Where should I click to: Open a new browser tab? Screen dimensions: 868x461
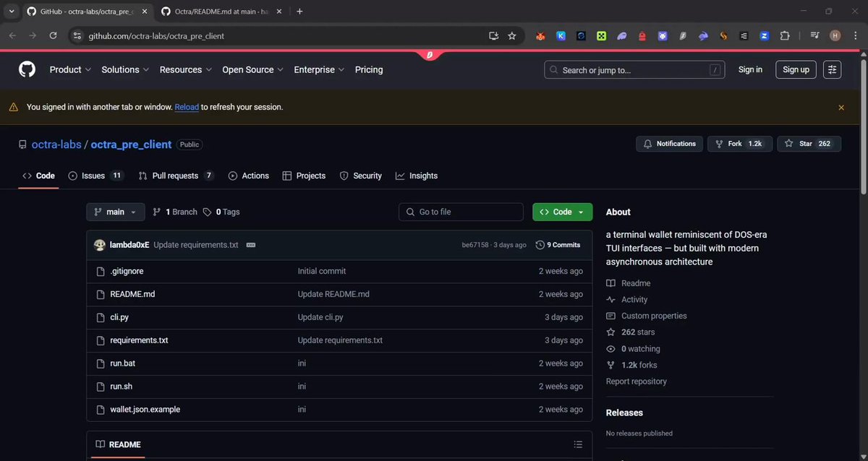(299, 12)
